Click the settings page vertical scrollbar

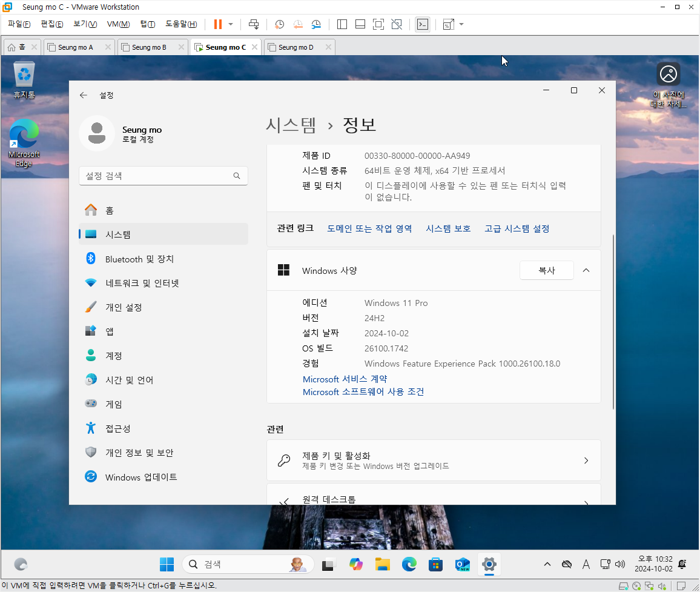click(613, 322)
